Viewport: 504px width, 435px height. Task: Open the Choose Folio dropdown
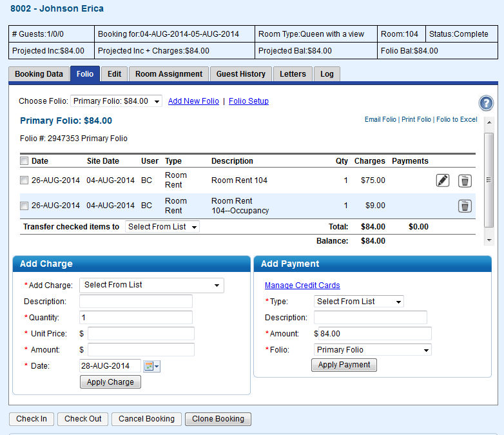click(116, 101)
